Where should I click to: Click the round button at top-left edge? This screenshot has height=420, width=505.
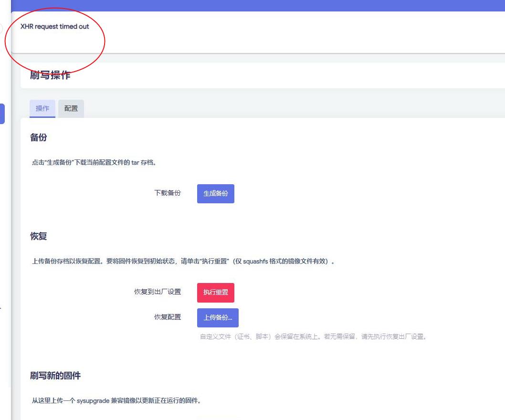1,28
